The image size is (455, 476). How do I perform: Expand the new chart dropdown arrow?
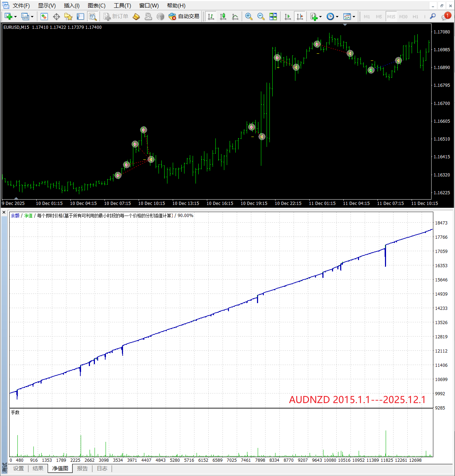coord(15,17)
